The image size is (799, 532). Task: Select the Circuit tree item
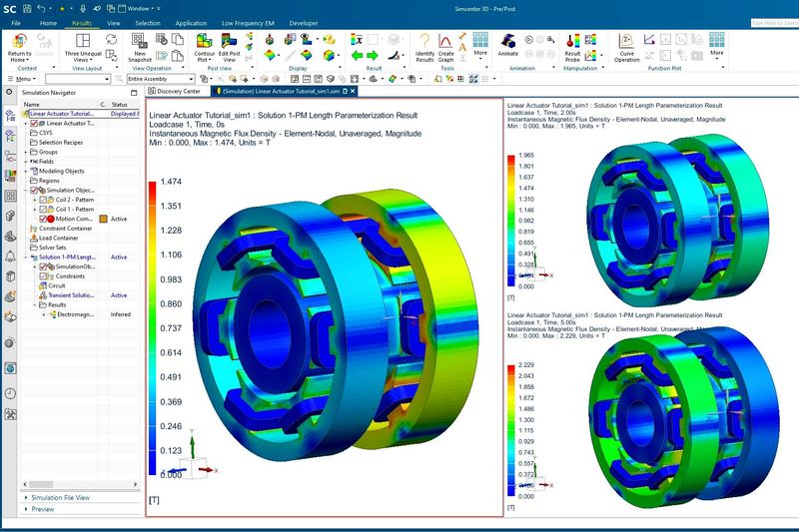pyautogui.click(x=56, y=285)
